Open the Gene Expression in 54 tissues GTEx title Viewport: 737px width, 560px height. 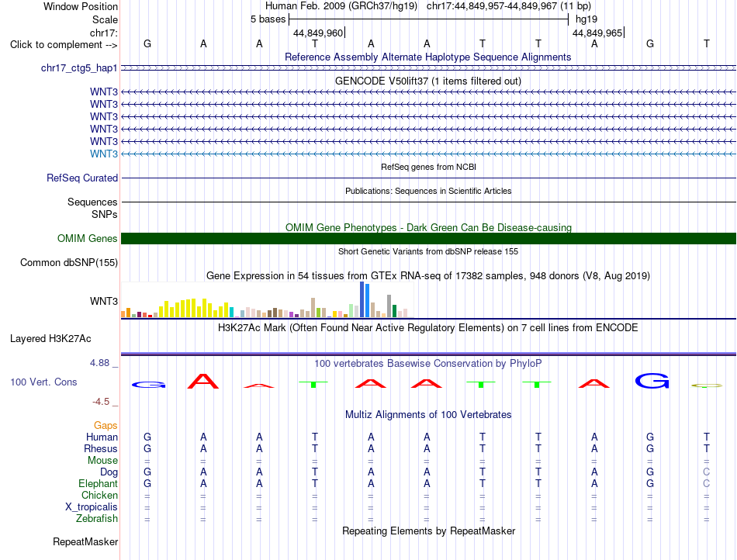[x=428, y=276]
